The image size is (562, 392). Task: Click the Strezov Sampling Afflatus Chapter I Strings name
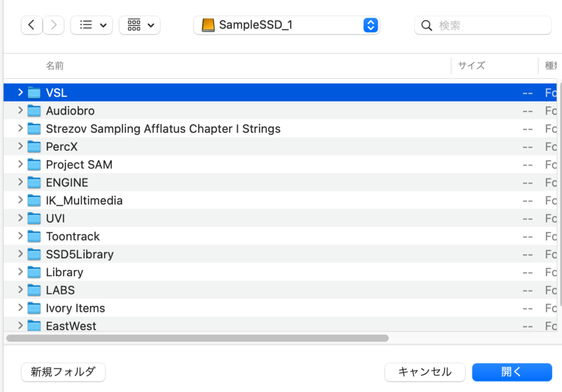163,128
